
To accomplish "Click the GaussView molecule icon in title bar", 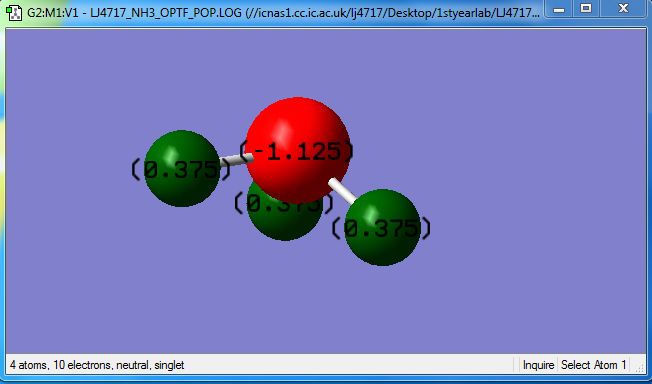I will tap(14, 13).
